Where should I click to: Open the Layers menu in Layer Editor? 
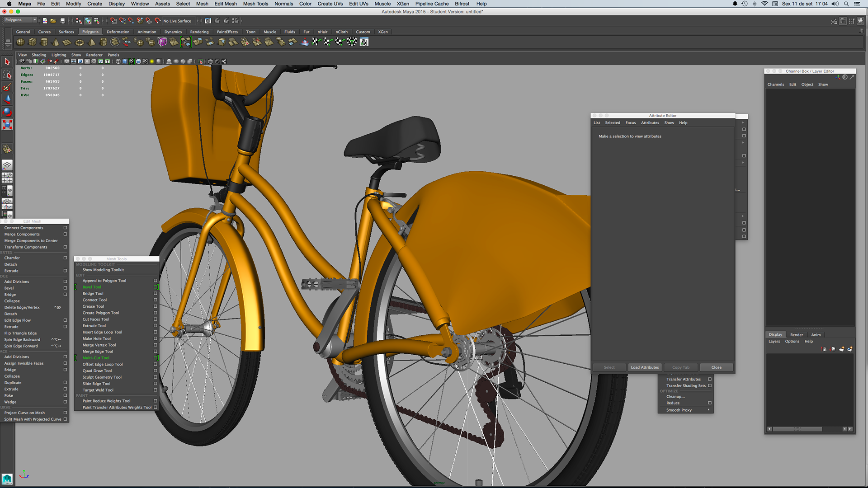click(x=774, y=341)
